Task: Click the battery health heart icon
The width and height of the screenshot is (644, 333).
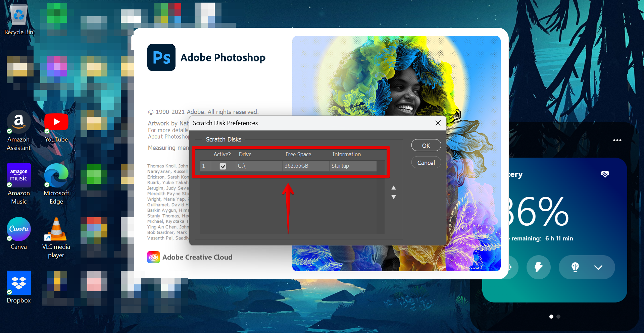Action: (605, 174)
